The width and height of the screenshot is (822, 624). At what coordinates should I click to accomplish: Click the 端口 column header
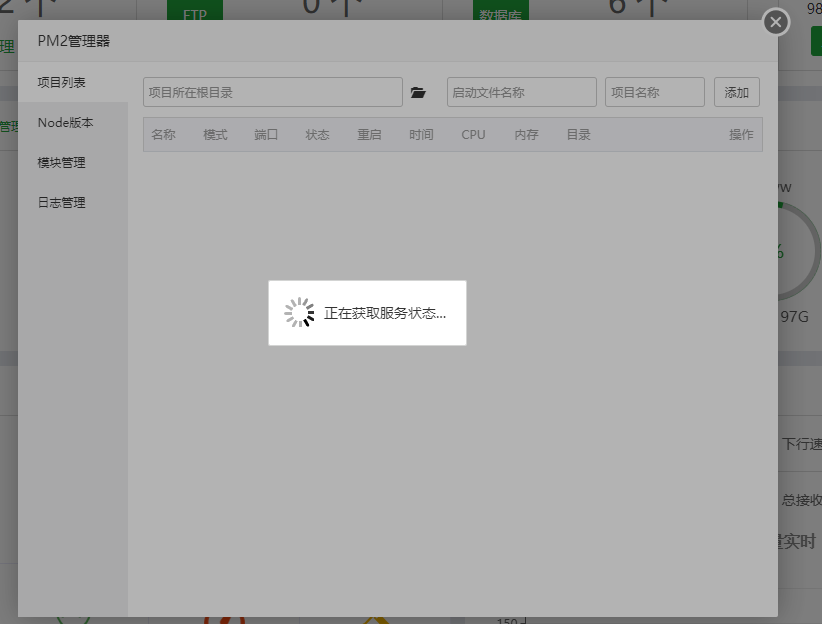266,135
